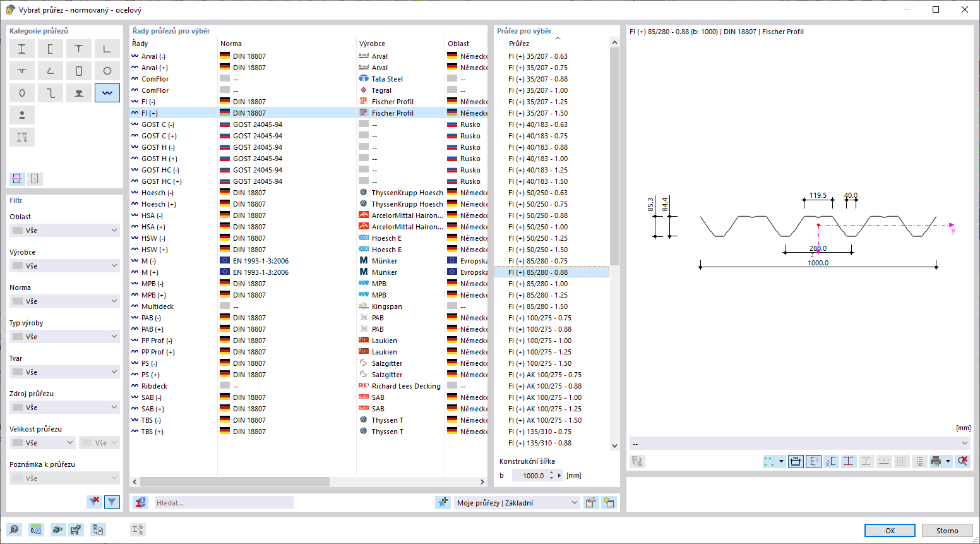This screenshot has width=980, height=544.
Task: Toggle principal axes display in preview
Action: click(813, 461)
